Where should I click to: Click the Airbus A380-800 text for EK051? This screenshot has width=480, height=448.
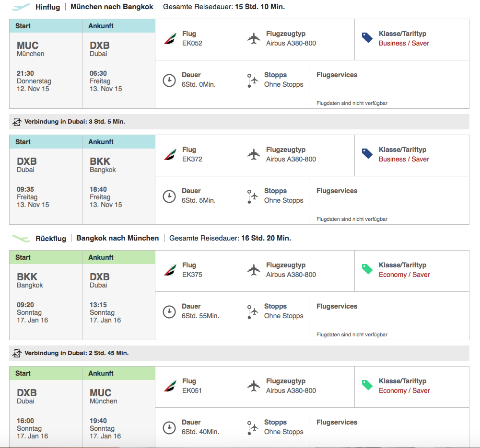(291, 391)
